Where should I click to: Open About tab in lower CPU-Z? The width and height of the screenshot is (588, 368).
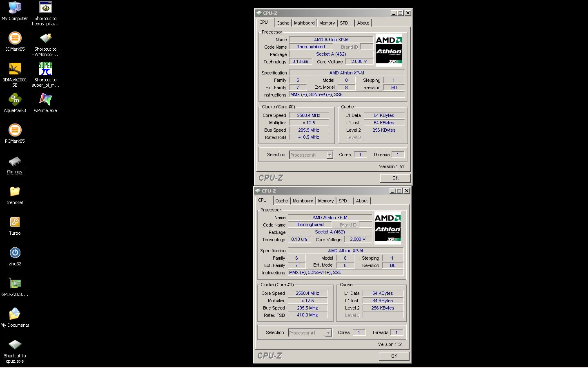tap(362, 201)
